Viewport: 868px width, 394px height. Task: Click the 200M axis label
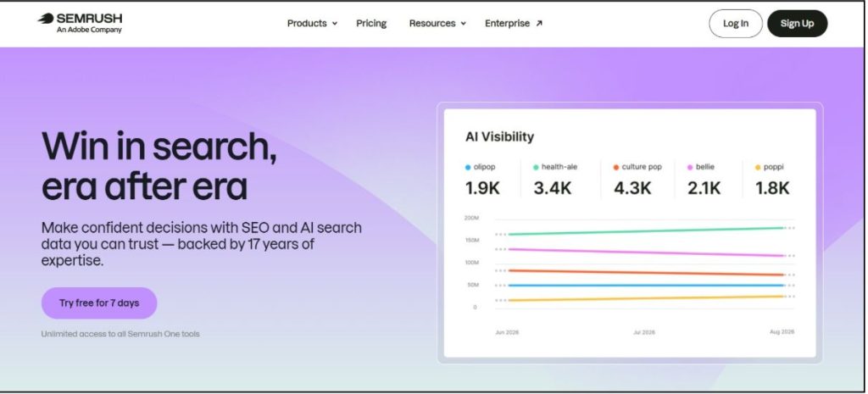pos(471,218)
